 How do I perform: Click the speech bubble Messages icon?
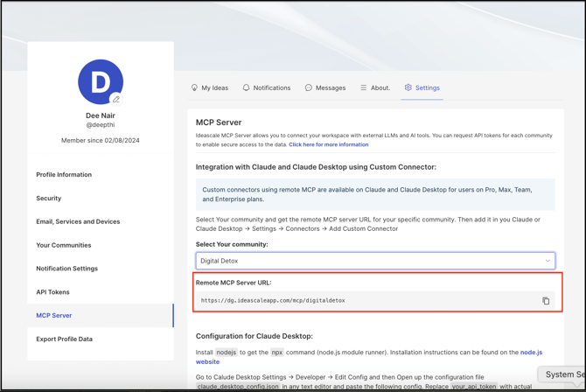pos(309,88)
